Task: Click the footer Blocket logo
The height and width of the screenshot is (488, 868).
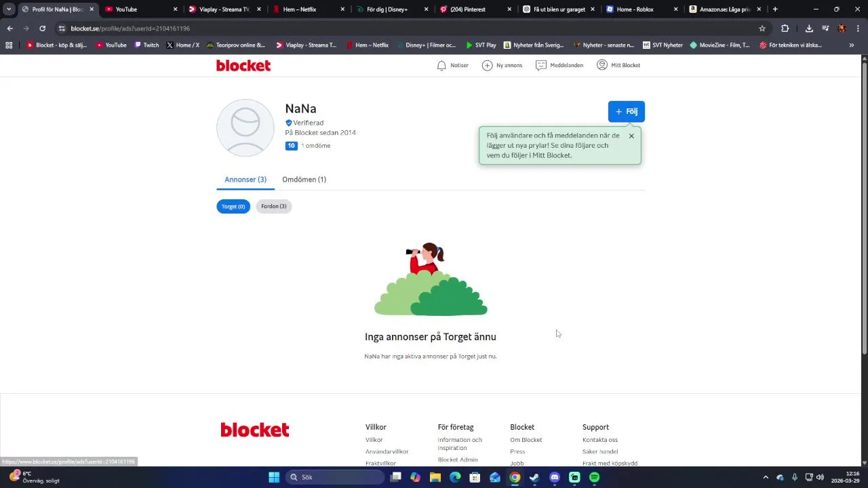Action: point(255,430)
